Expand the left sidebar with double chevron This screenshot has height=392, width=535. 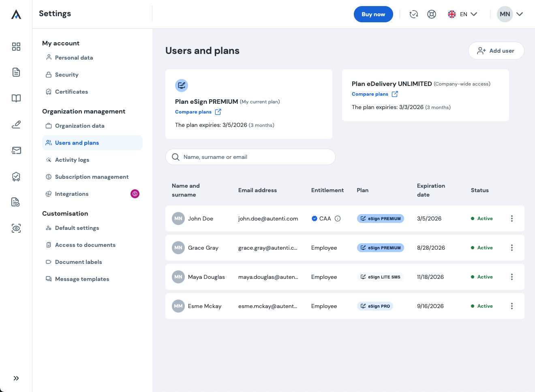[16, 378]
